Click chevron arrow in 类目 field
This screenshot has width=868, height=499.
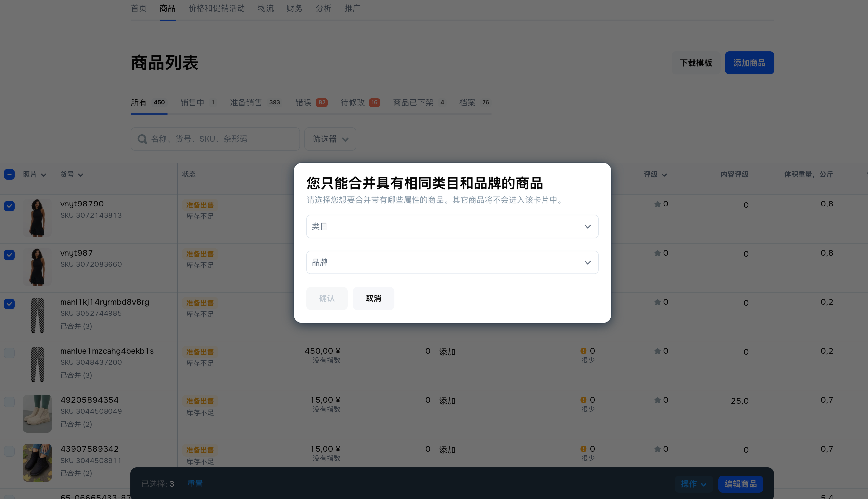tap(587, 227)
